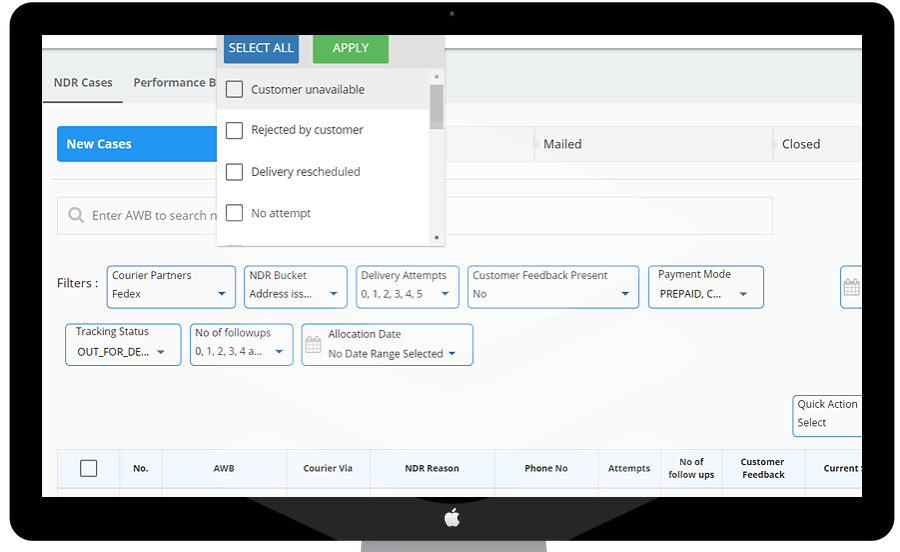
Task: Click the Phone No column header
Action: coord(546,468)
